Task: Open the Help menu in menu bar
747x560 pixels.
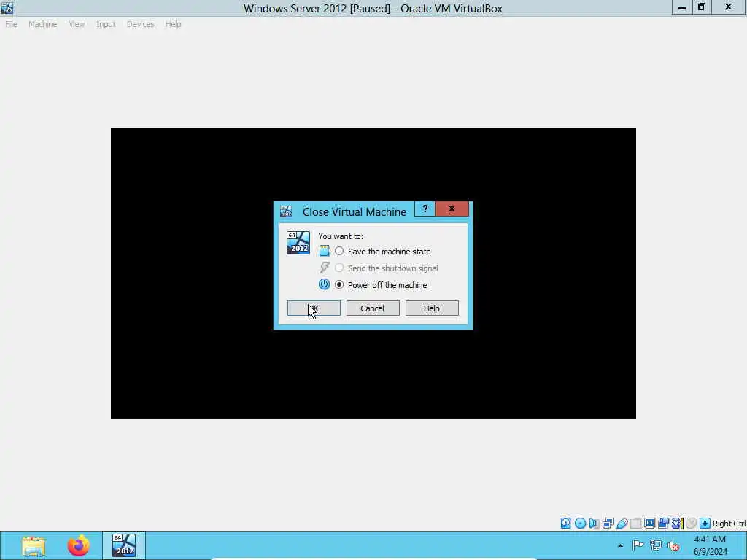Action: (174, 24)
